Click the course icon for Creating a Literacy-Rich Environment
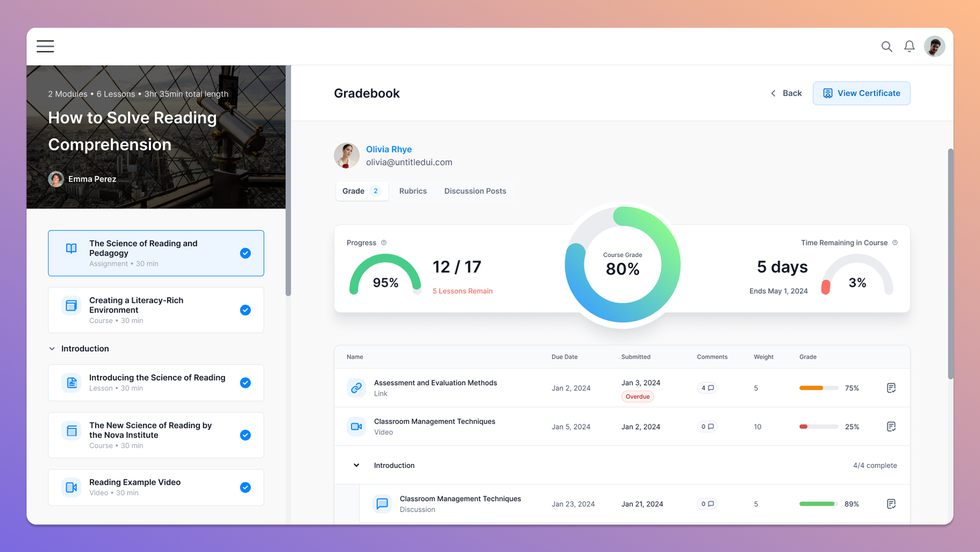This screenshot has width=980, height=552. 71,305
